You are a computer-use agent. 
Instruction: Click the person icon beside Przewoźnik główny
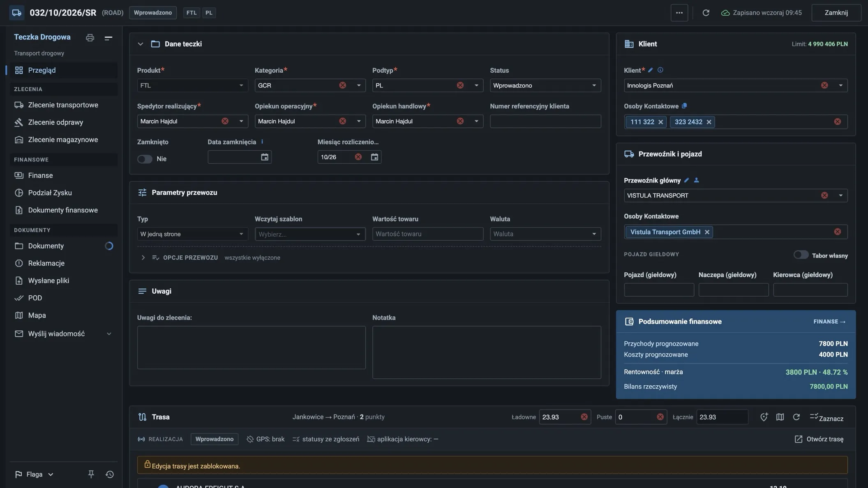(696, 180)
